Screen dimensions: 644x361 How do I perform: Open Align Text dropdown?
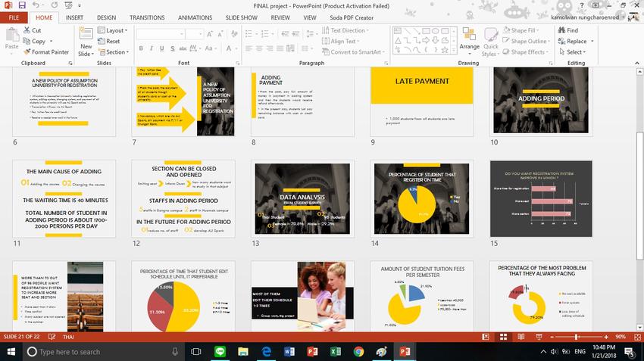340,41
